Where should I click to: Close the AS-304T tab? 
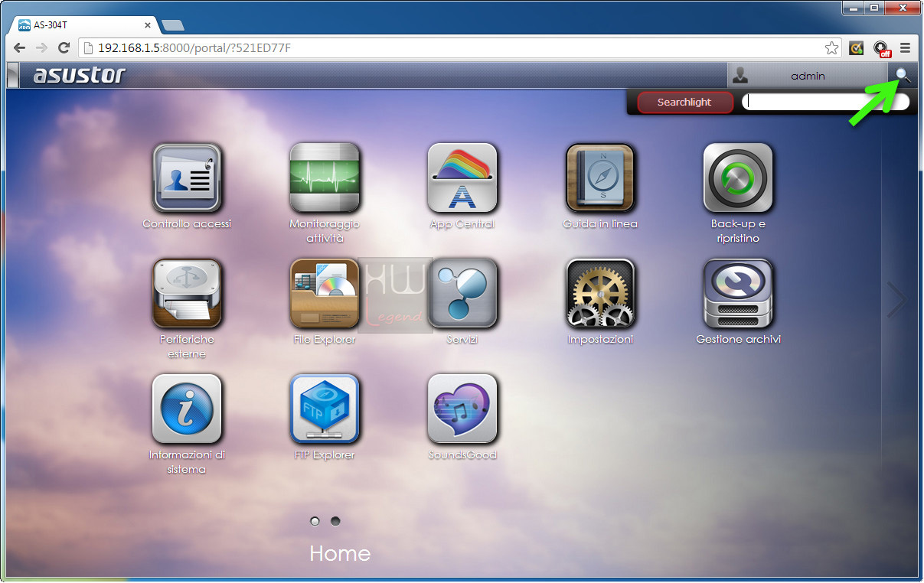coord(149,25)
